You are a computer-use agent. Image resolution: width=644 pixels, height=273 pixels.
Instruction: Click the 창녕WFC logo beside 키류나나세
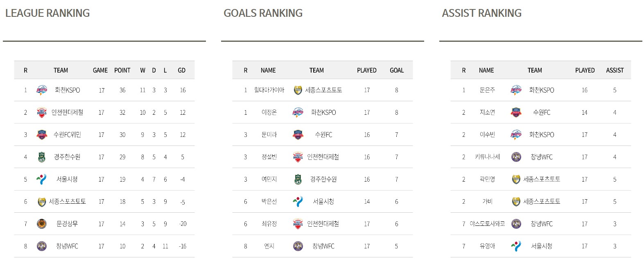(516, 157)
